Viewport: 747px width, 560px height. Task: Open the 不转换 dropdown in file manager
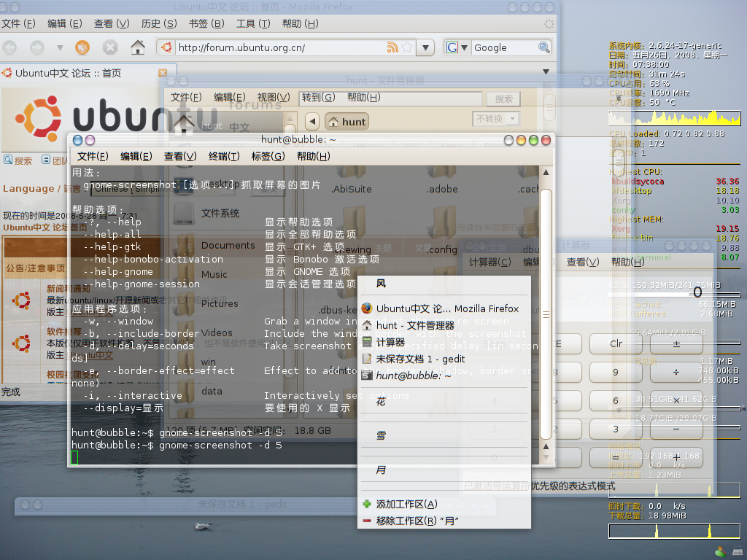coord(496,119)
